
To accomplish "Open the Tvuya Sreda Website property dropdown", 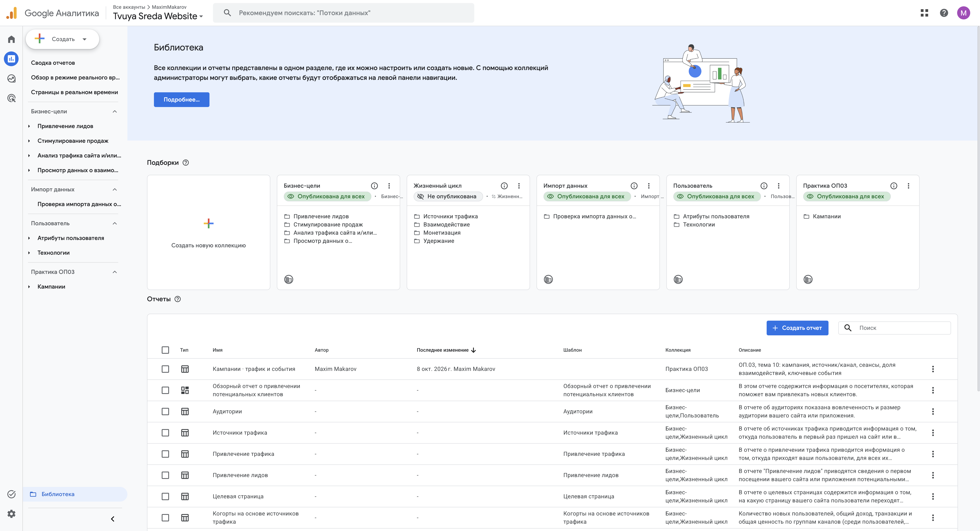I will (x=158, y=16).
